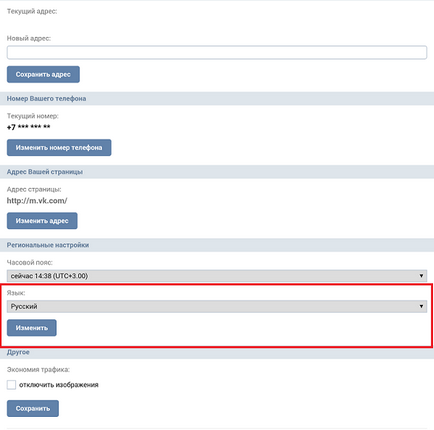Click the arrow on the UTC+3.00 dropdown

421,276
